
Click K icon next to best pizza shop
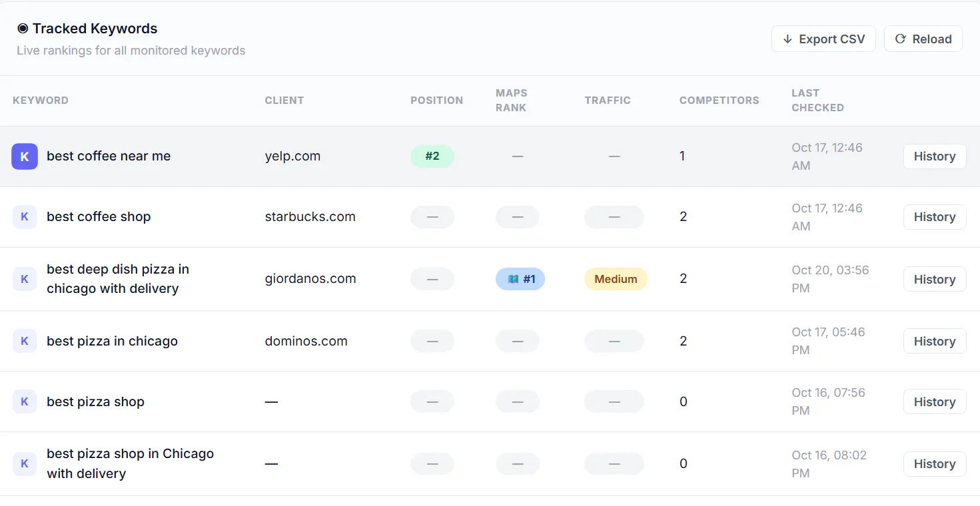tap(25, 401)
